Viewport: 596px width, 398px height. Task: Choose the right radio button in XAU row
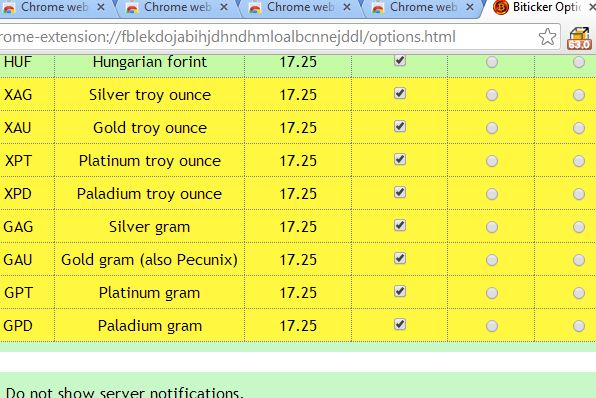[579, 128]
